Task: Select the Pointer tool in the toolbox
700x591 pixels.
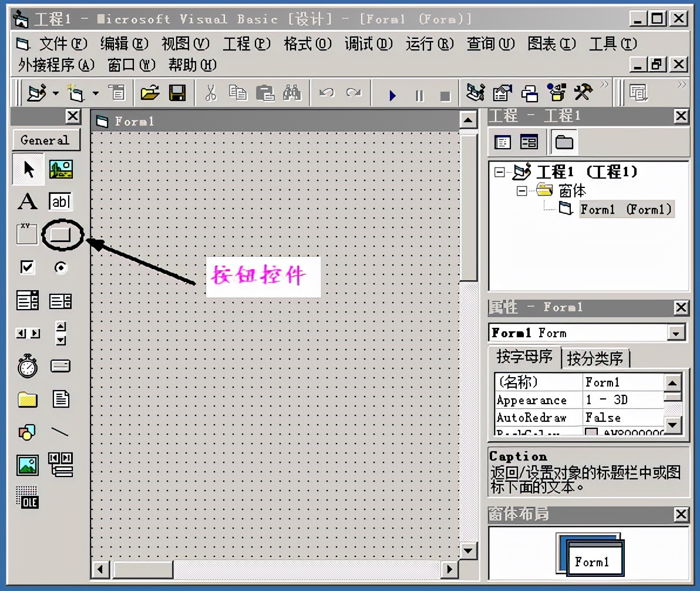Action: click(x=27, y=169)
